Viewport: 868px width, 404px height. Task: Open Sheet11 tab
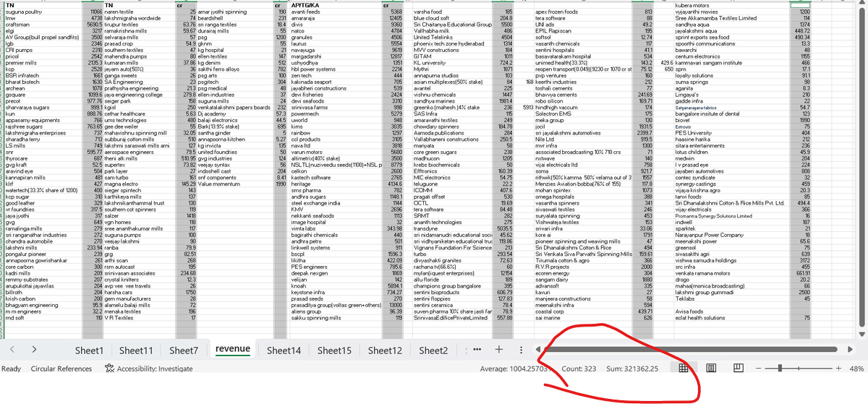coord(136,350)
